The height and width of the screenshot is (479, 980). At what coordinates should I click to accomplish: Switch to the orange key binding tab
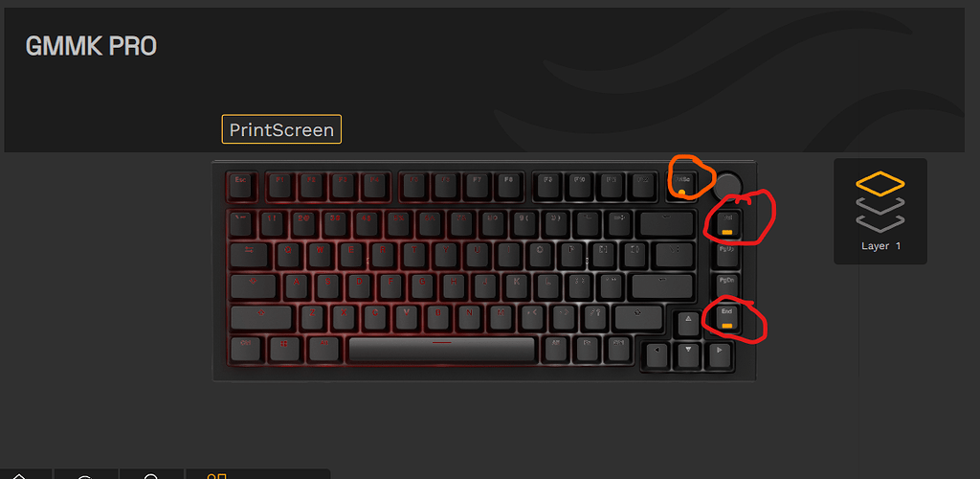(216, 476)
